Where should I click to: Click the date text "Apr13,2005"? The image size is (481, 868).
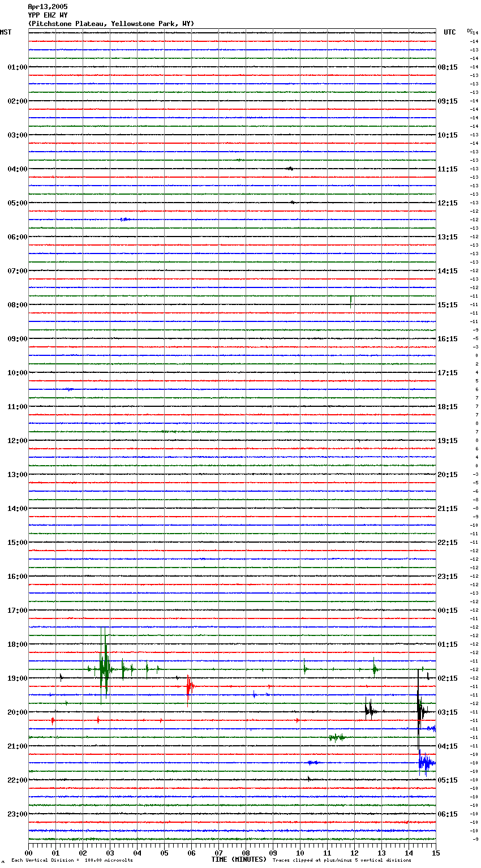(x=48, y=7)
